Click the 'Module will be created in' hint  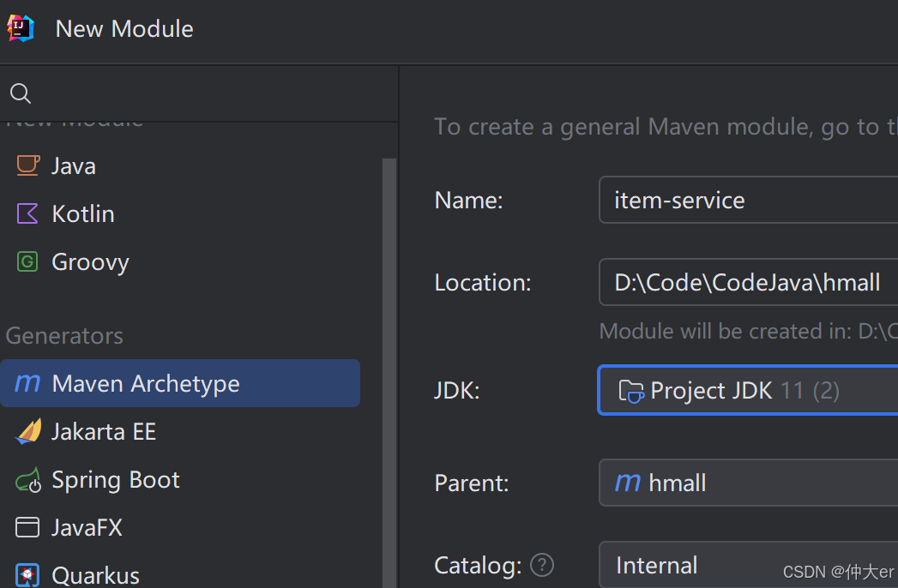click(x=749, y=331)
